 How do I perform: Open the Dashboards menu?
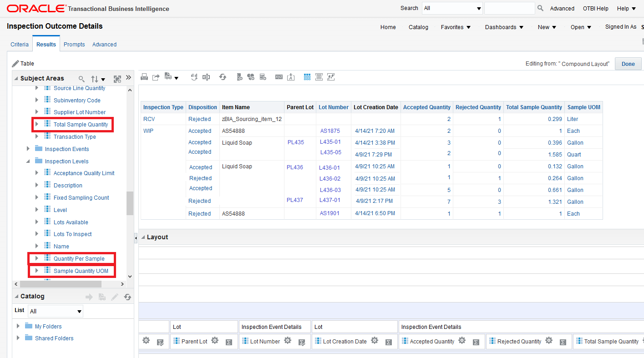[x=504, y=27]
